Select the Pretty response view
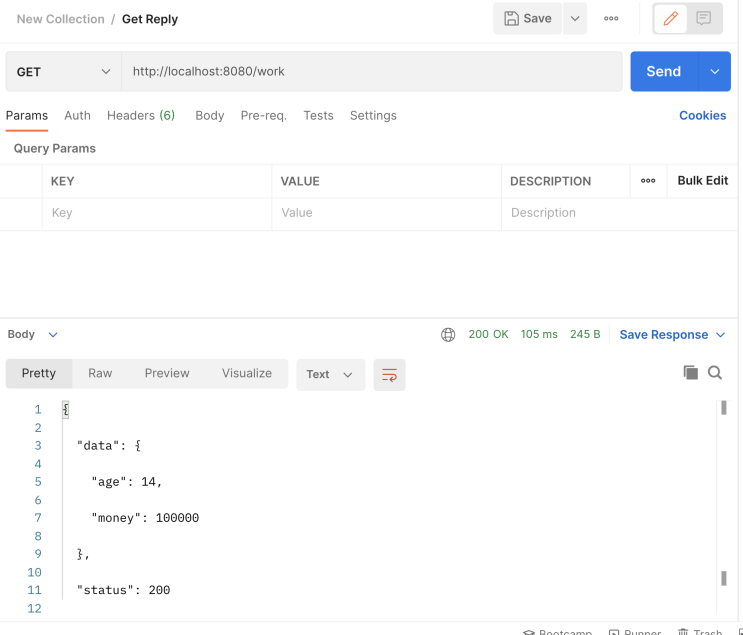This screenshot has width=743, height=635. tap(39, 373)
